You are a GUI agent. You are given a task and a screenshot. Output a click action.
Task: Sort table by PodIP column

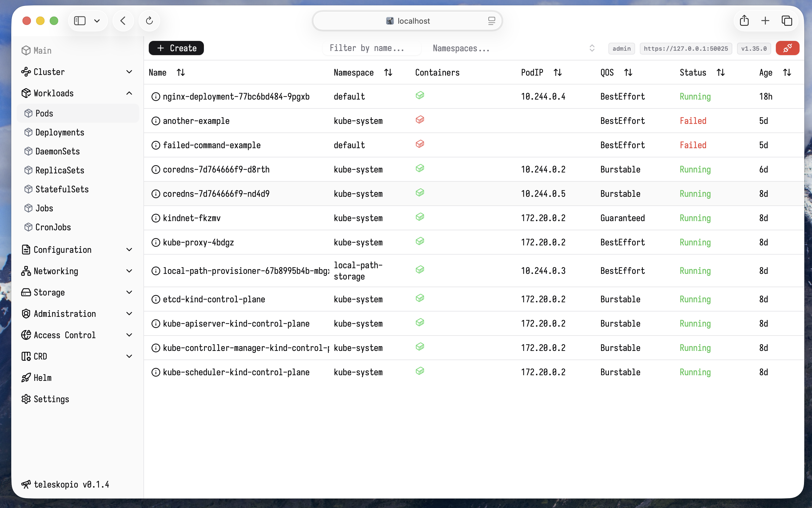pos(558,73)
